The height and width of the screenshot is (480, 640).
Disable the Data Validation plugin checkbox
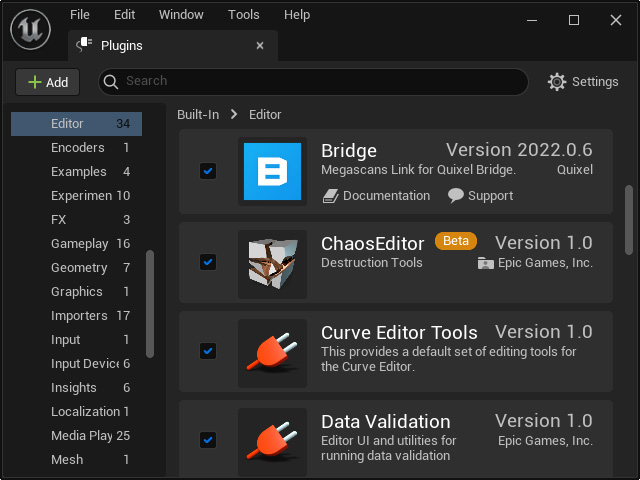pos(208,440)
